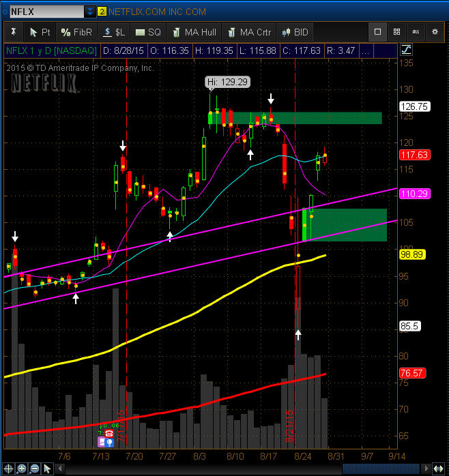Click the 85.5 white price level label
Viewport: 449px width, 476px height.
pos(409,326)
